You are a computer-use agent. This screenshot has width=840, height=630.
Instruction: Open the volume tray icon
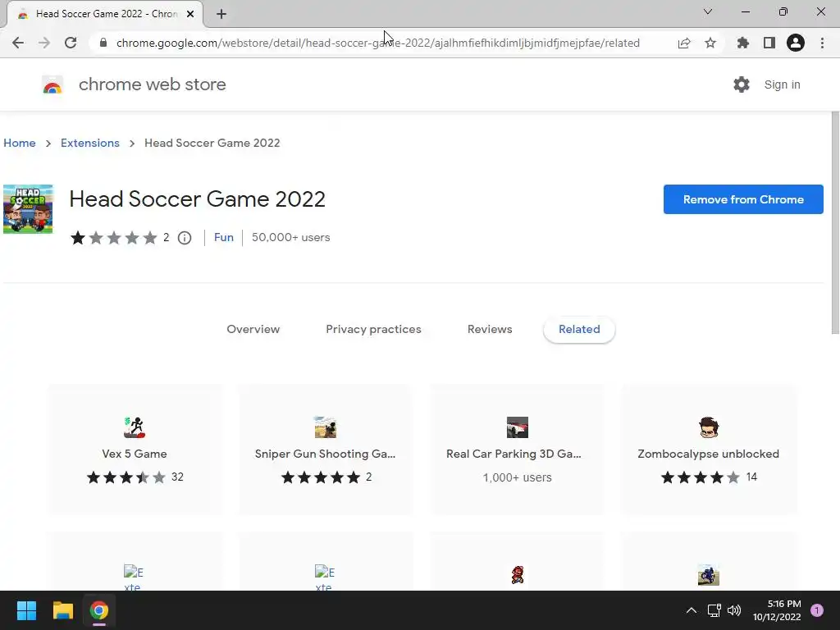pyautogui.click(x=734, y=610)
